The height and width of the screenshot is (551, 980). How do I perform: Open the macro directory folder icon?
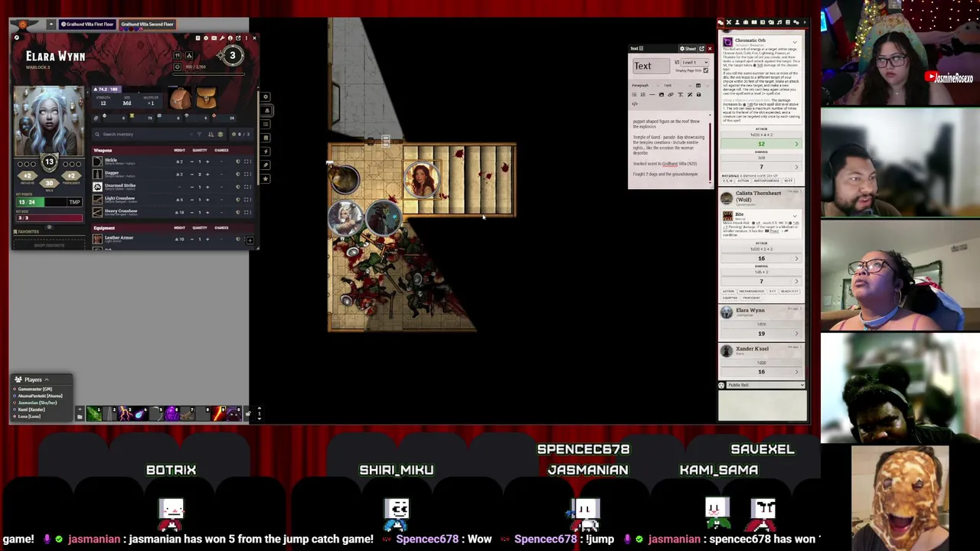[80, 417]
